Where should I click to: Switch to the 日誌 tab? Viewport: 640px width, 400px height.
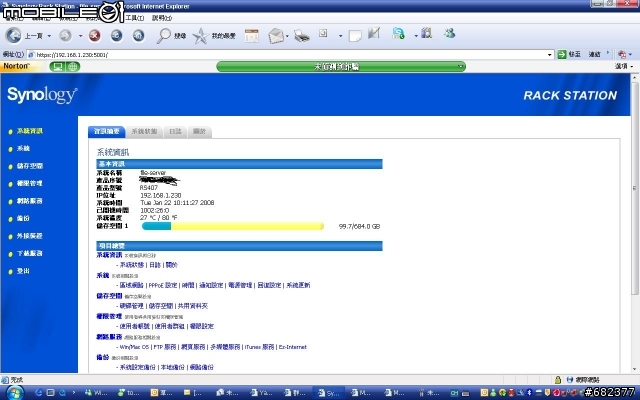click(175, 131)
